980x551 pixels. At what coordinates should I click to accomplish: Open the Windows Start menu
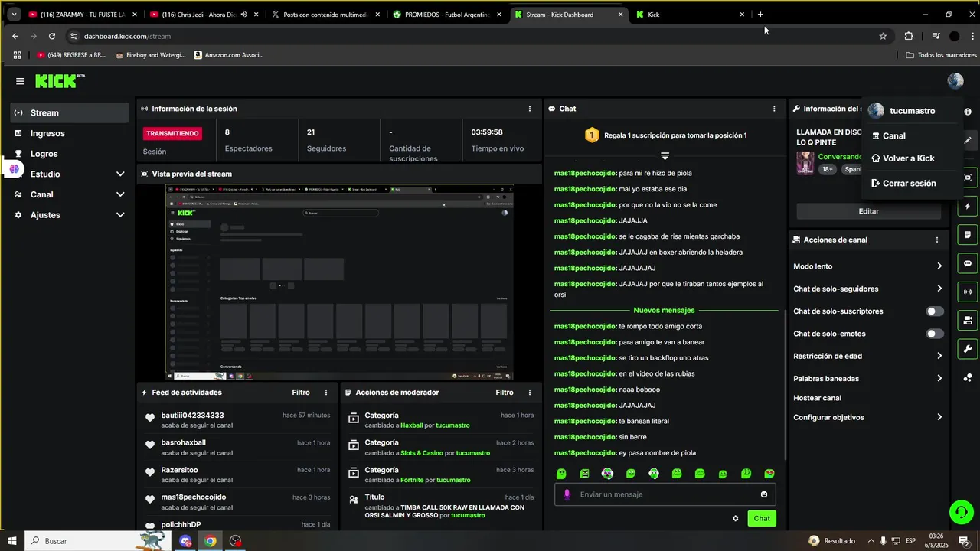pos(11,541)
